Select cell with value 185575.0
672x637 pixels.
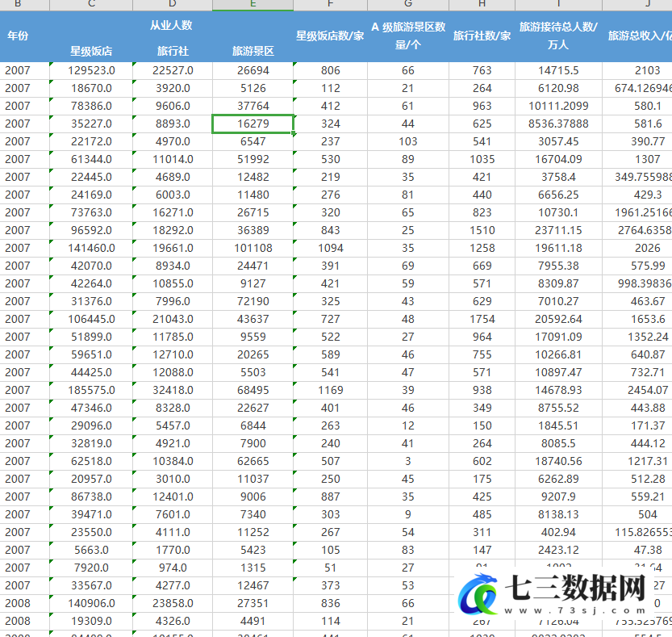pos(91,390)
